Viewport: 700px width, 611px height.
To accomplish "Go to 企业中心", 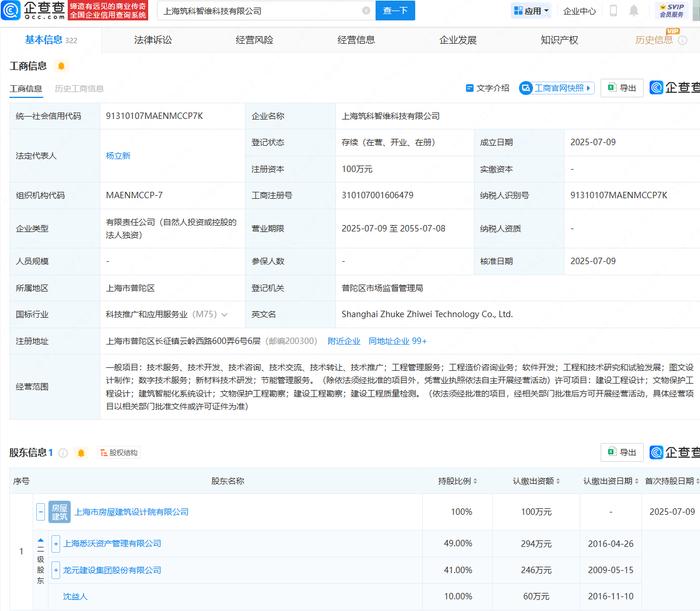I will pos(579,11).
